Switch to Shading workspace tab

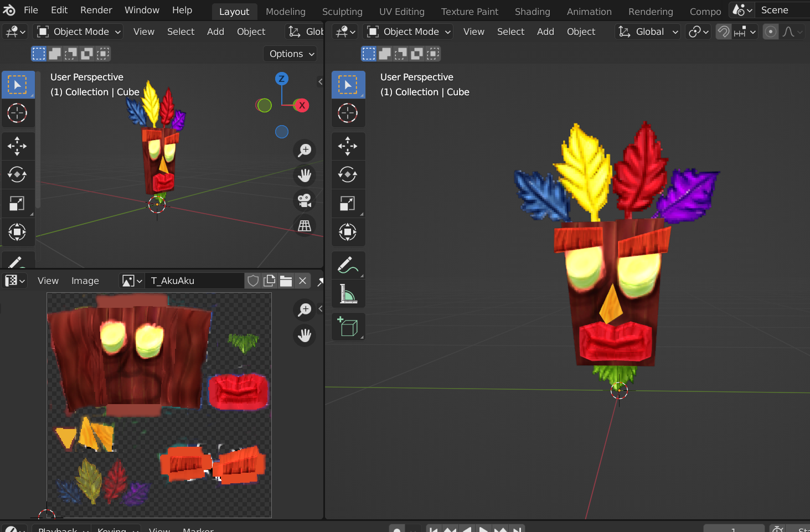click(x=533, y=12)
